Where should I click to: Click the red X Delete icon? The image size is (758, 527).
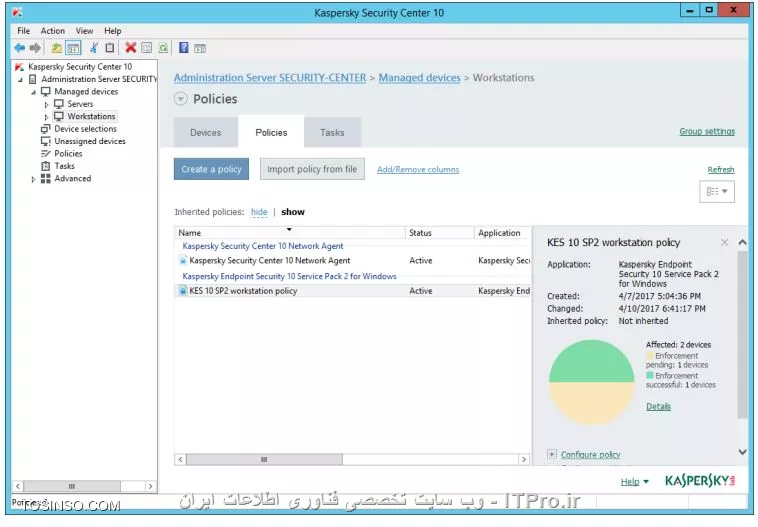131,47
